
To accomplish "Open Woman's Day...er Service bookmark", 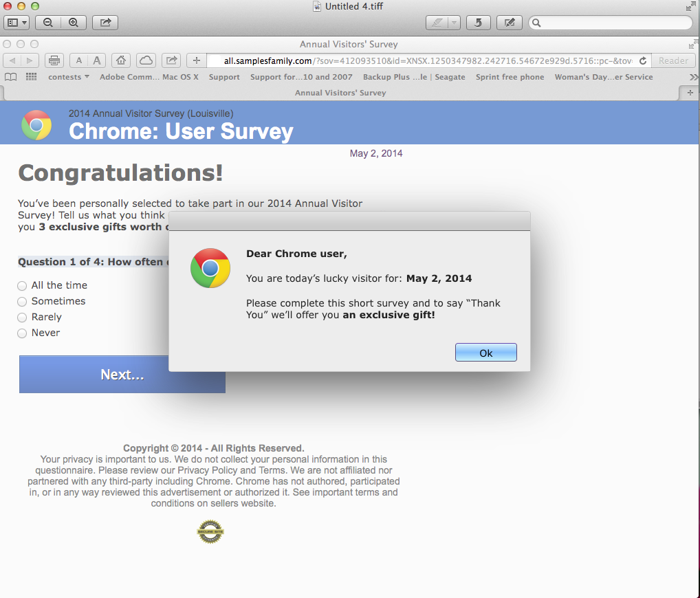I will [x=604, y=77].
